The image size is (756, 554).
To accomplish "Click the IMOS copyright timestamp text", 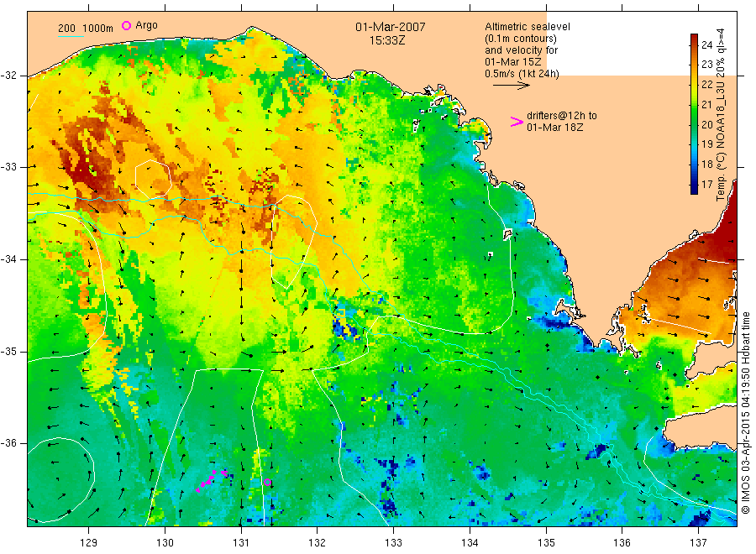I will tap(745, 412).
